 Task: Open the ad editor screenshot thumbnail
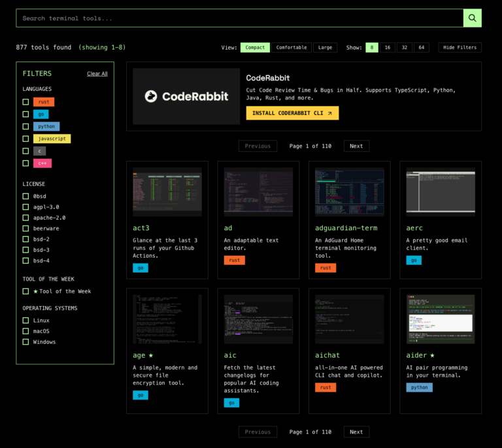point(258,192)
